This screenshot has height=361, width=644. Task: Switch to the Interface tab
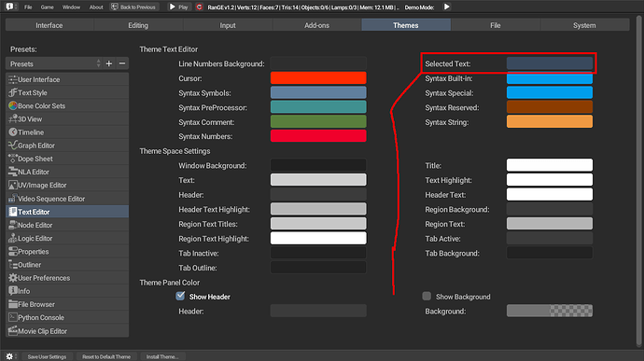click(49, 25)
